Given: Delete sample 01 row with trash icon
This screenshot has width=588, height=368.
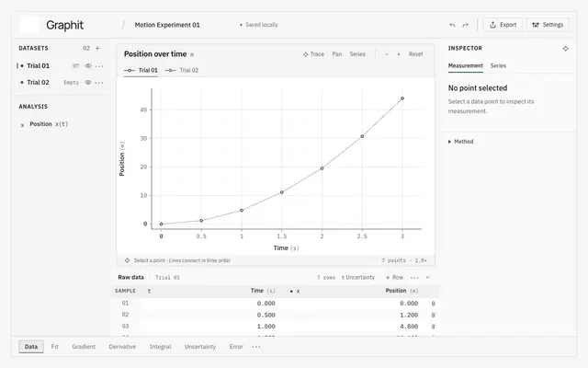Looking at the screenshot, I should click(433, 304).
